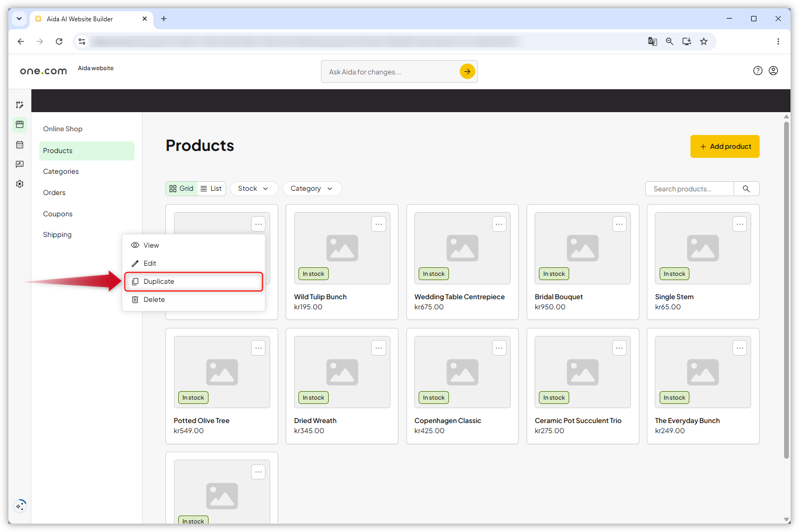
Task: Open the chat message sidebar icon
Action: tap(20, 164)
